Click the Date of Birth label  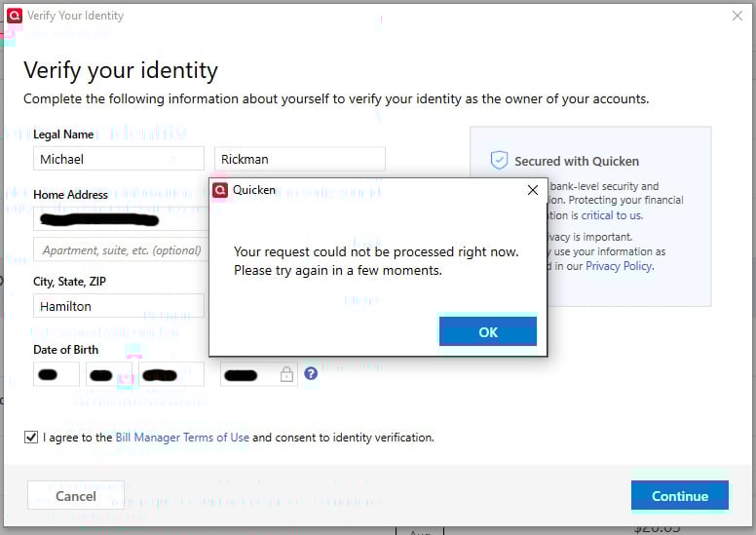65,350
